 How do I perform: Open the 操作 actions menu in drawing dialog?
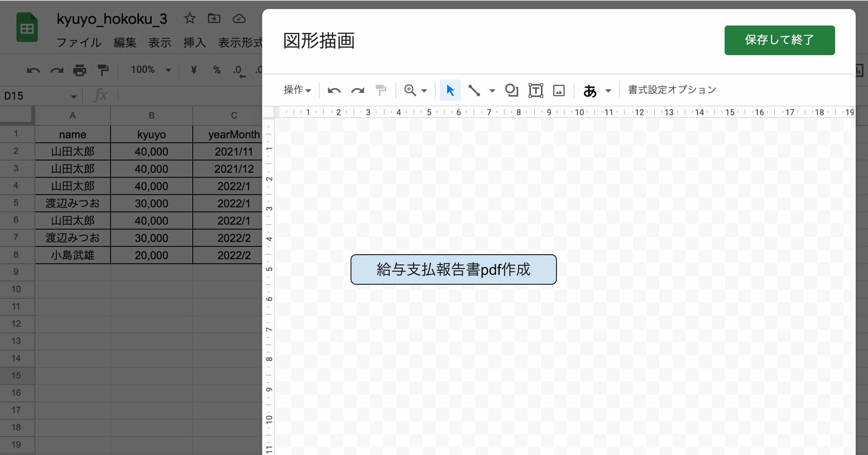[x=297, y=90]
